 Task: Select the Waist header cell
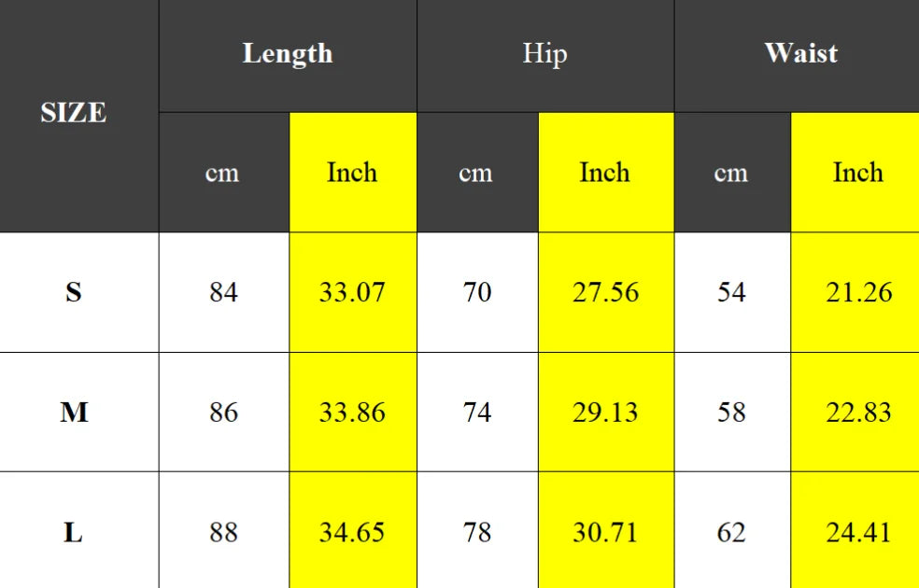point(800,54)
